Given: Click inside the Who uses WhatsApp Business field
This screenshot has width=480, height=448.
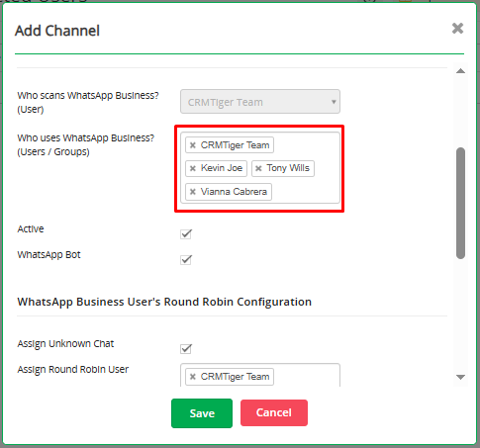Looking at the screenshot, I should click(260, 168).
